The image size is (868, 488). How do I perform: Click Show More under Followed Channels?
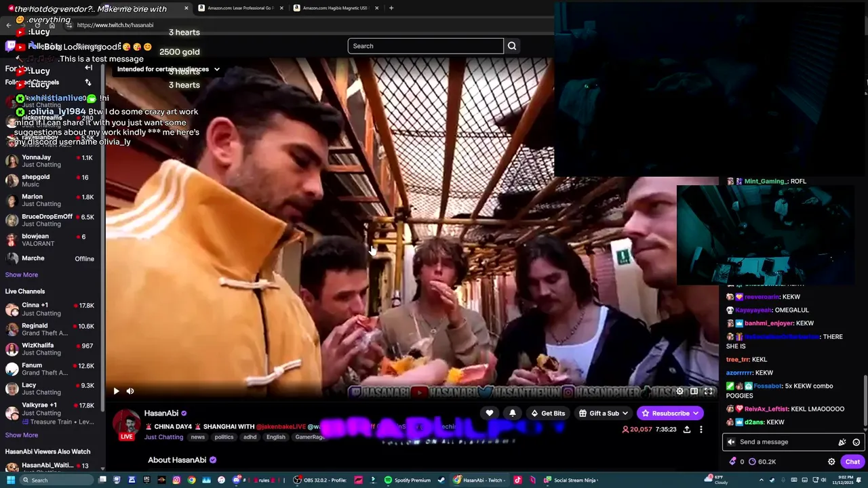[x=22, y=275]
